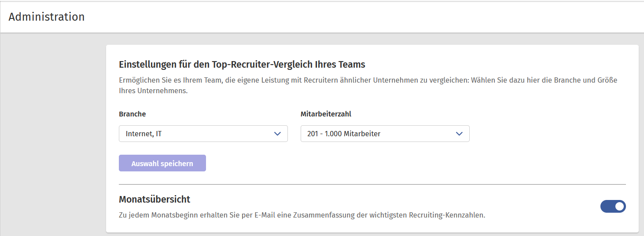Click the white knob of the Monatsübersicht switch
The image size is (644, 236).
[619, 207]
